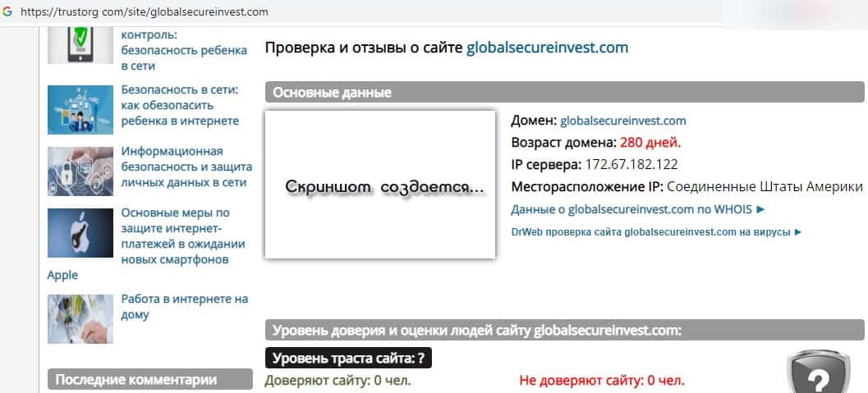This screenshot has width=868, height=393.
Task: Open 'Безопасность в сети: как обезопасить ребенка' link
Action: click(x=180, y=105)
